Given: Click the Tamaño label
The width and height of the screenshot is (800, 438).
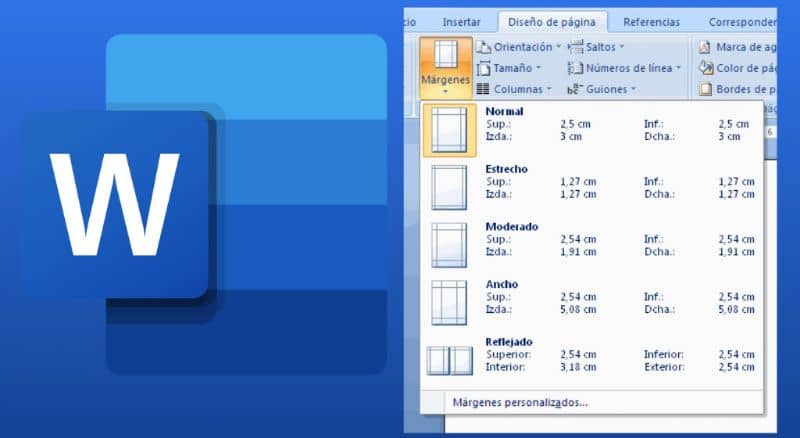Looking at the screenshot, I should (x=513, y=68).
